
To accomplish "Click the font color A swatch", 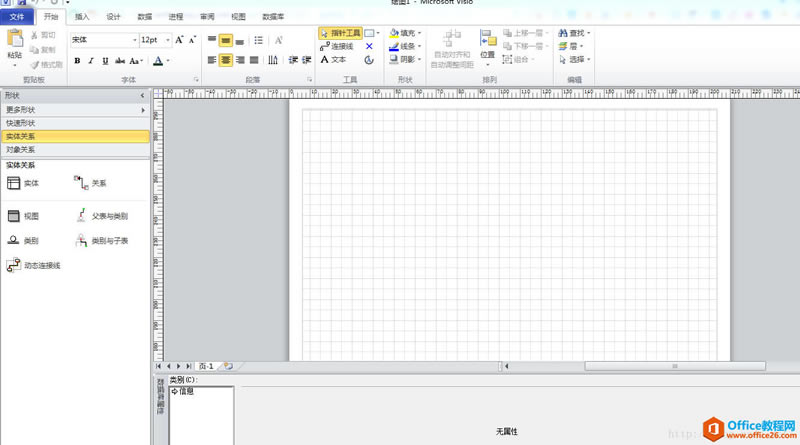I will click(x=158, y=61).
